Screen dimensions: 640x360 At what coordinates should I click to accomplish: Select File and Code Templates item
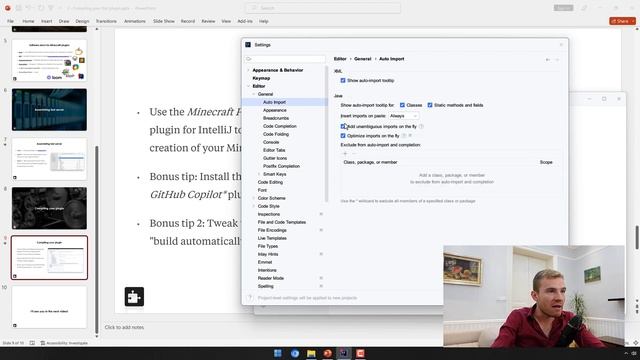tap(282, 222)
